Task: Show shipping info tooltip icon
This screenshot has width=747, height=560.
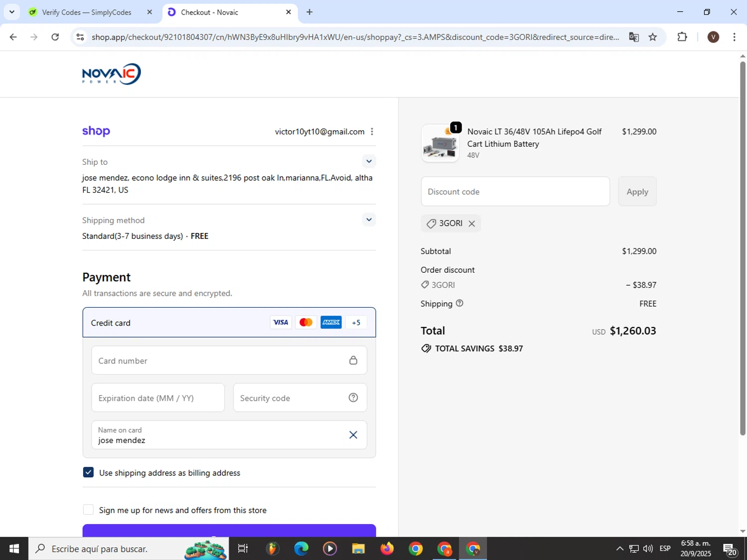Action: (460, 303)
